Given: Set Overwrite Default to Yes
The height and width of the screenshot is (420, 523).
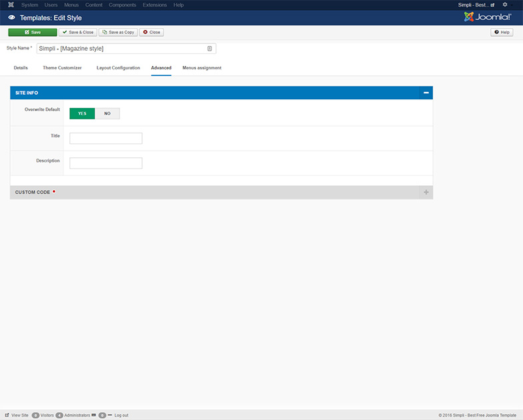Looking at the screenshot, I should tap(82, 113).
